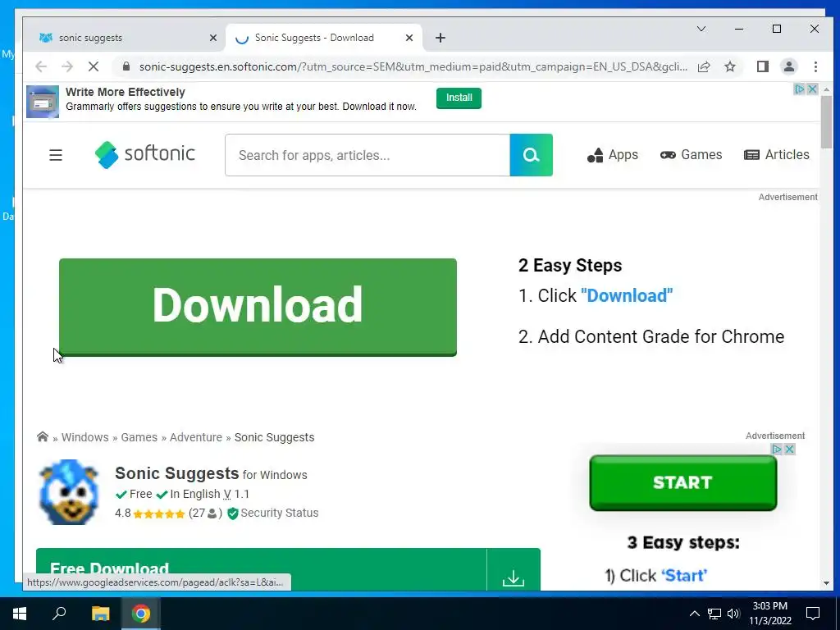Open Chrome three-dot menu

pyautogui.click(x=815, y=66)
